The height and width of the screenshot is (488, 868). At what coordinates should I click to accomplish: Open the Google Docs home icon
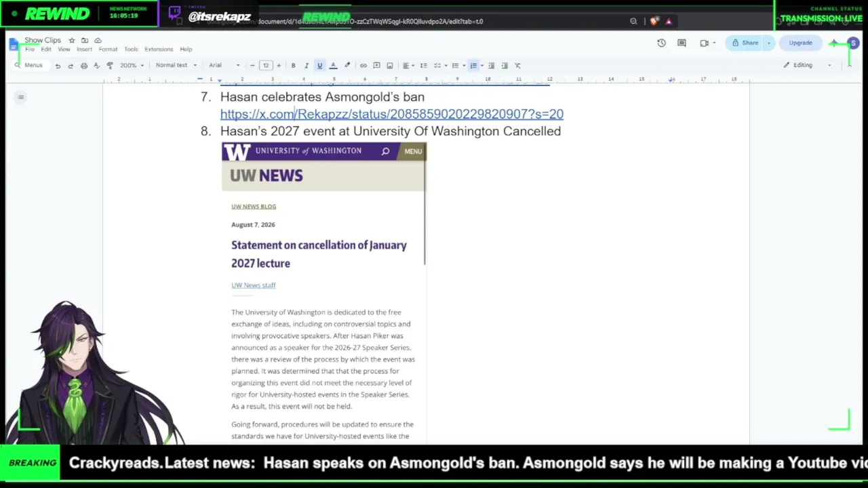pyautogui.click(x=14, y=45)
